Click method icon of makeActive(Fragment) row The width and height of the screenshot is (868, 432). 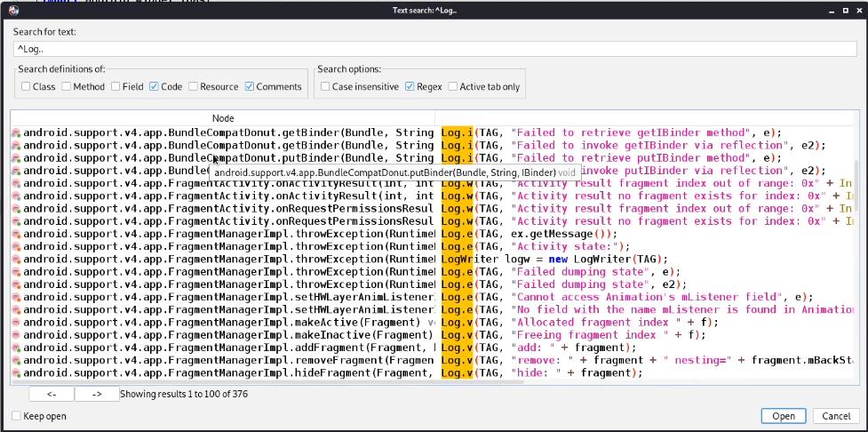[x=16, y=323]
